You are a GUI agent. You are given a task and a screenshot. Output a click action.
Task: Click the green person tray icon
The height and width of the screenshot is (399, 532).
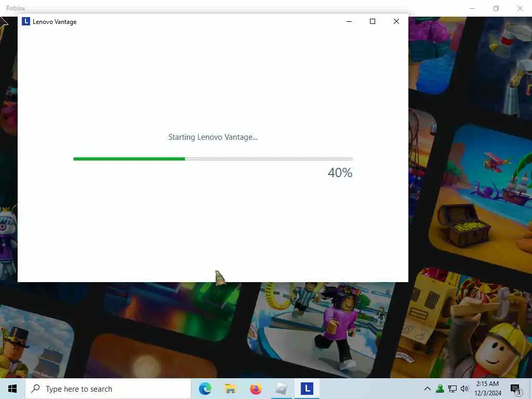(x=440, y=389)
